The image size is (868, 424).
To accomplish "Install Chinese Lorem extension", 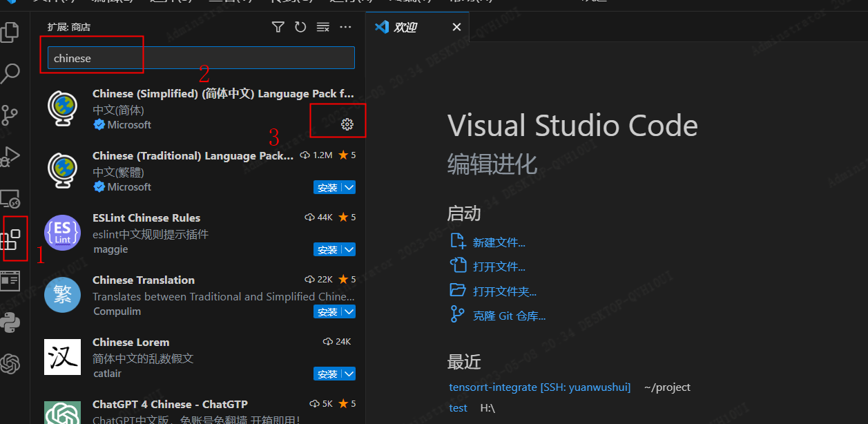I will tap(327, 374).
